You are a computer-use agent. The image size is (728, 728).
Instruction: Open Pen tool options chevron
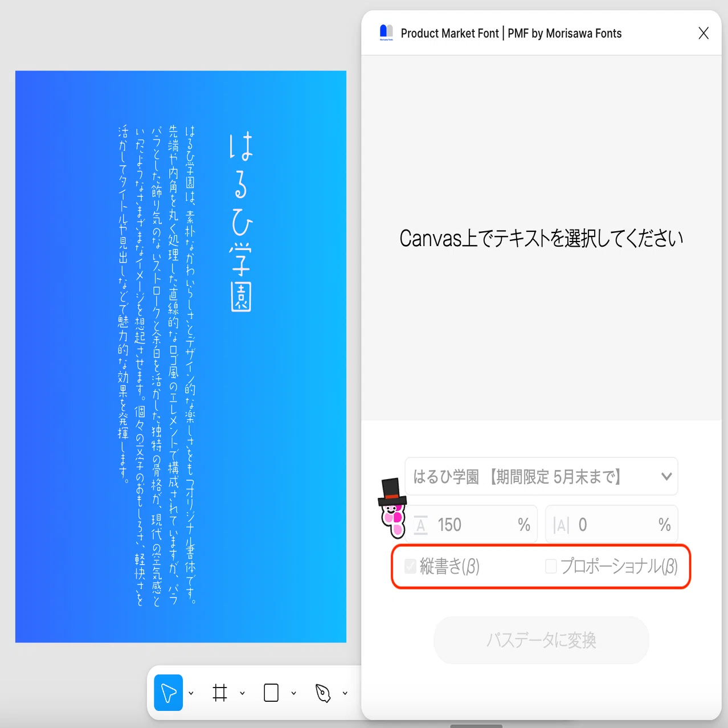(x=345, y=693)
